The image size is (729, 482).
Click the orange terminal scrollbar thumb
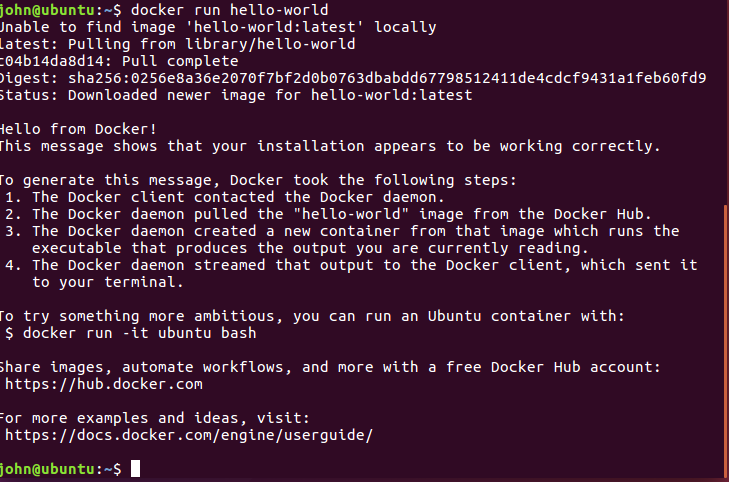coord(725,340)
